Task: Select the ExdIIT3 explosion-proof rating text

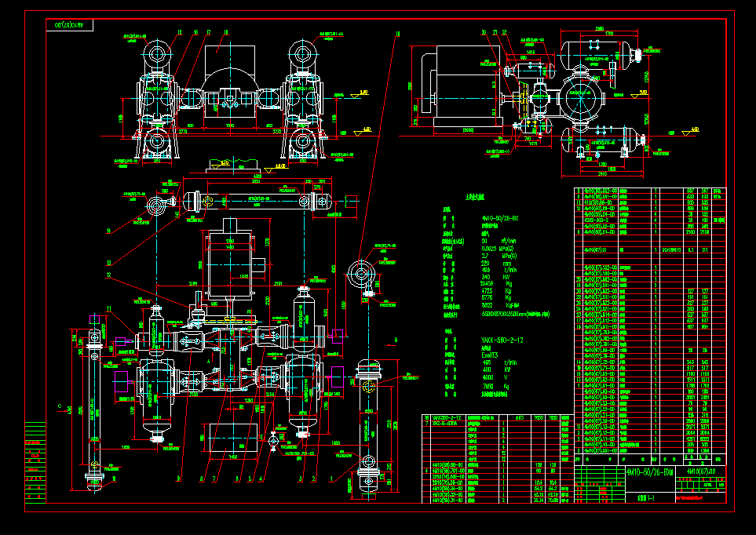Action: tap(491, 355)
